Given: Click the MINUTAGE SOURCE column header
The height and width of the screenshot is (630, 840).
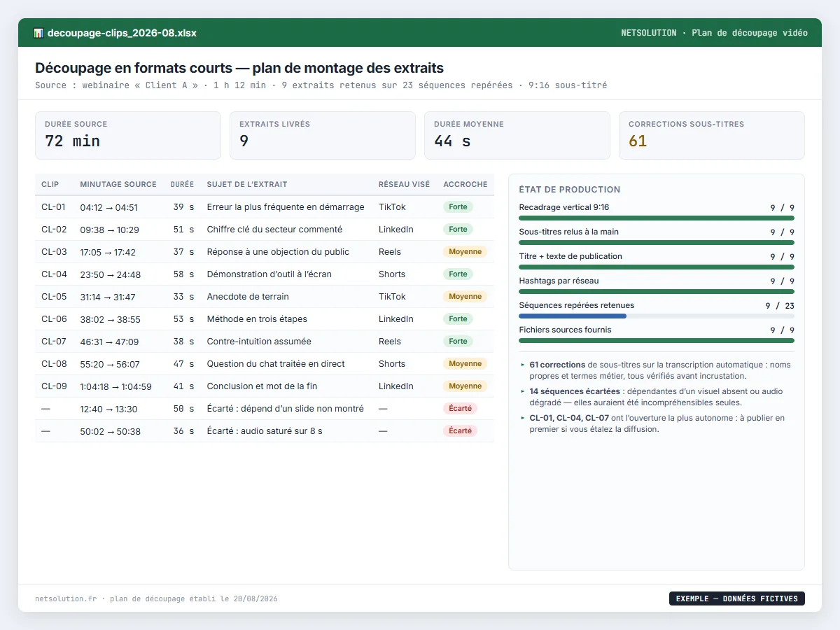Looking at the screenshot, I should click(x=118, y=184).
